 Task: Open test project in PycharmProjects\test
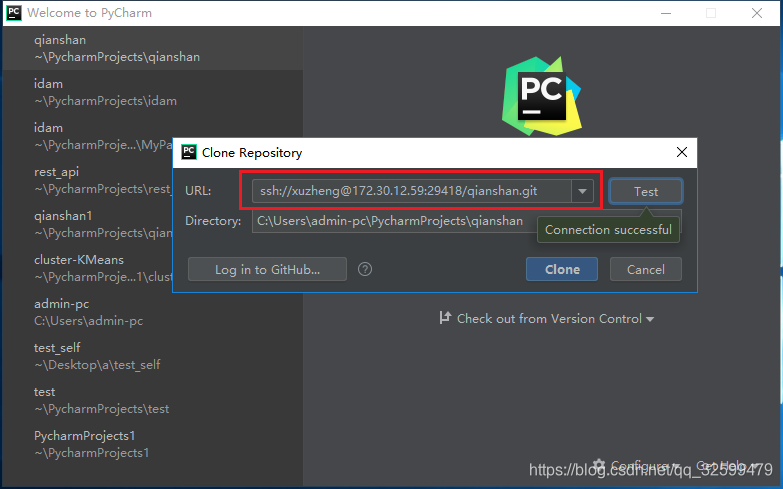coord(152,400)
